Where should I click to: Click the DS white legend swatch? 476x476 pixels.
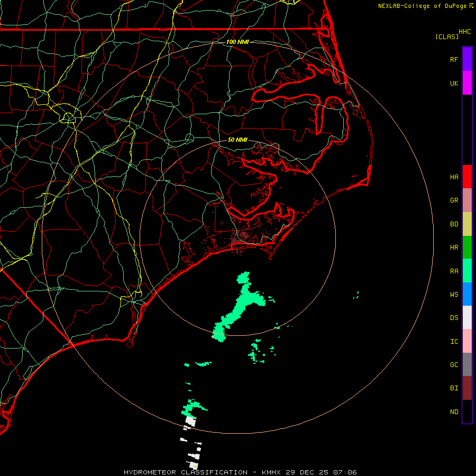click(x=467, y=317)
